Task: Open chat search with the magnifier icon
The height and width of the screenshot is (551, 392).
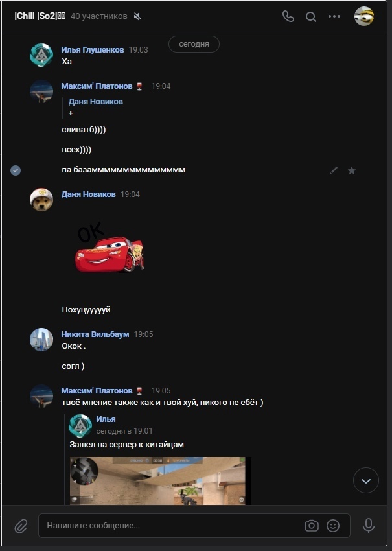Action: tap(310, 16)
